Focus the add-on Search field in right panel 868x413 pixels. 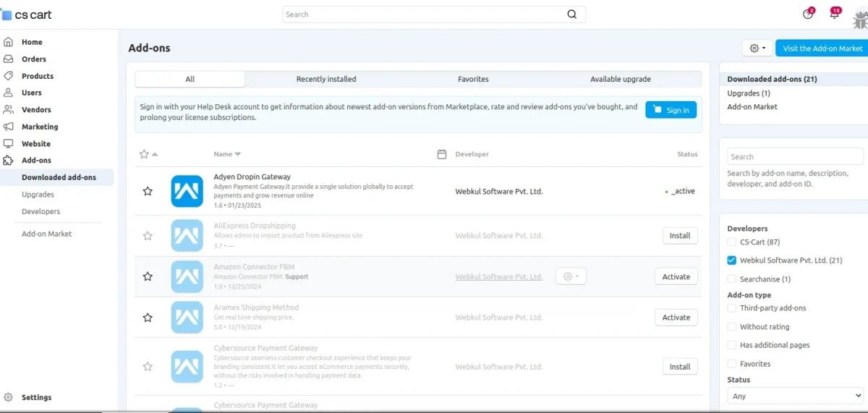click(x=796, y=156)
